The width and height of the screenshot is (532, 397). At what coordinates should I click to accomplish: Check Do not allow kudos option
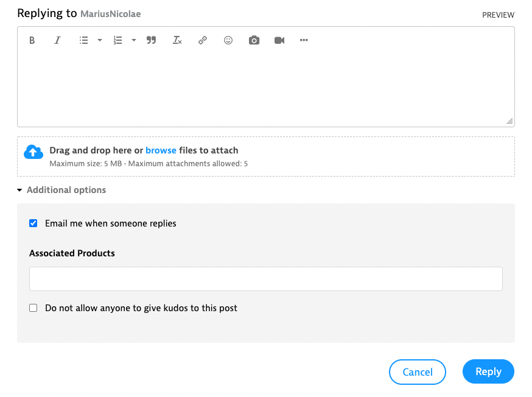click(x=33, y=308)
